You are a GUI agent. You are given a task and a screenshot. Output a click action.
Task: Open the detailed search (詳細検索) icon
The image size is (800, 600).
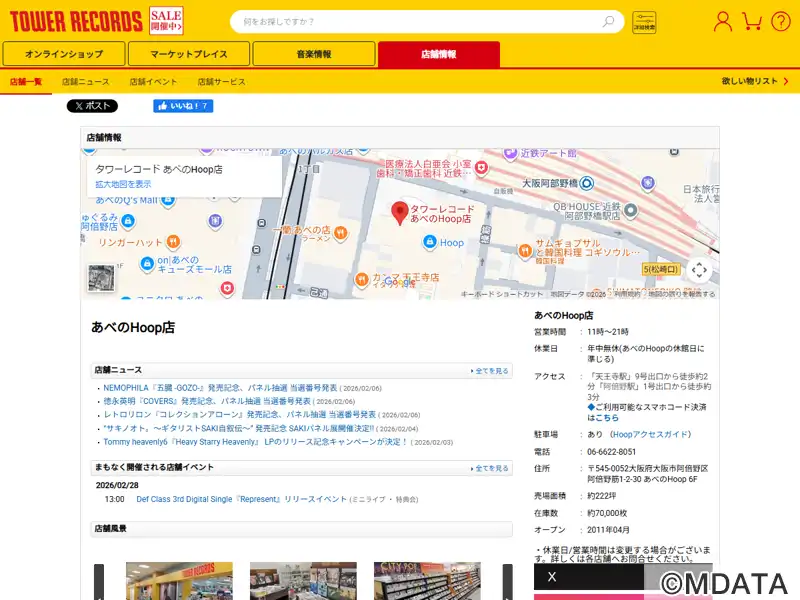point(644,22)
